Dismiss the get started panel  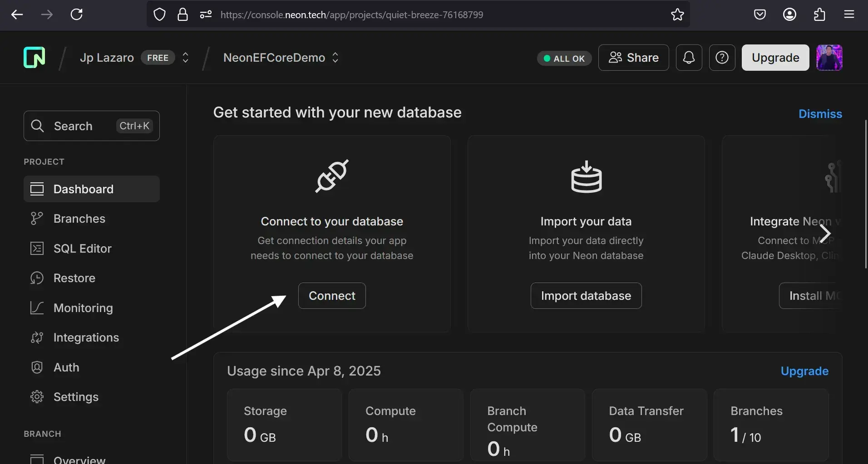[820, 114]
